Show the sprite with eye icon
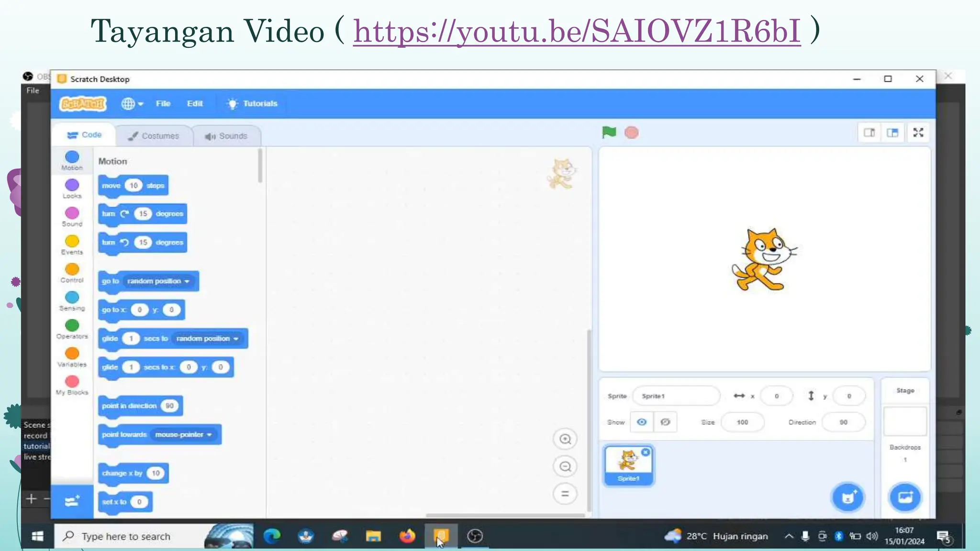The height and width of the screenshot is (551, 980). [x=642, y=422]
